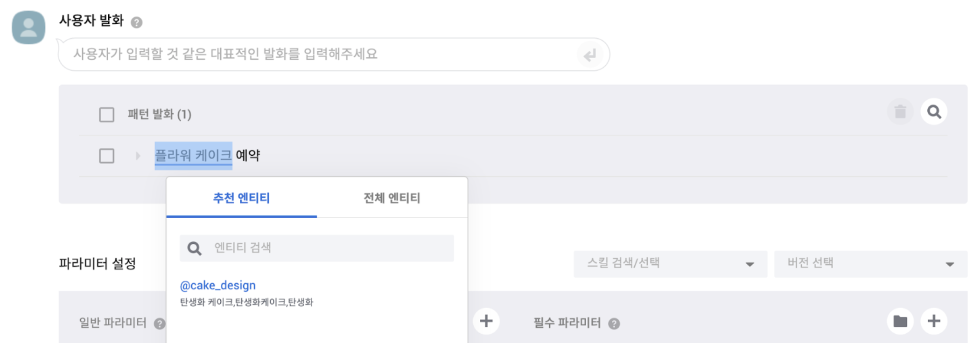Check the 패턴 발화 (1) select-all checkbox
980x344 pixels.
tap(107, 115)
